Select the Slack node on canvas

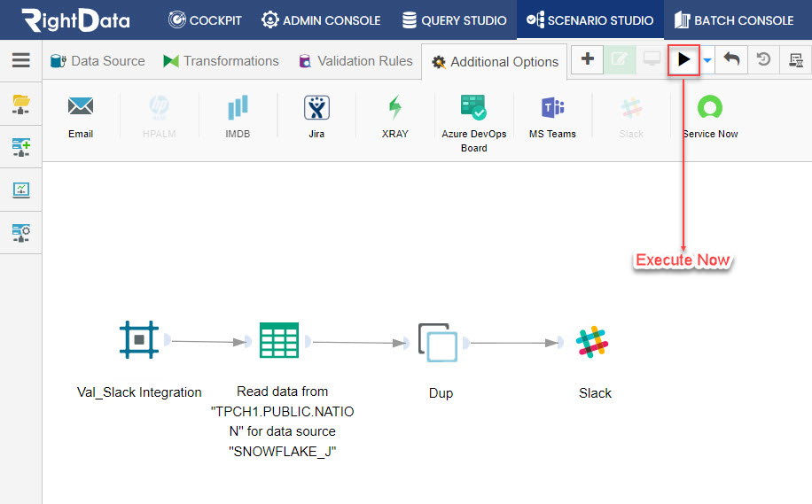[x=592, y=342]
